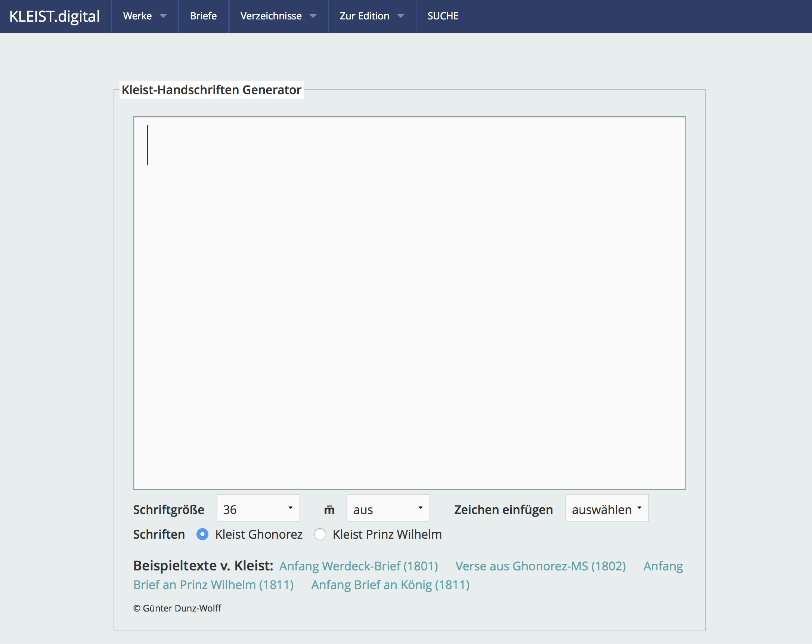Select the Kleist Prinz Wilhelm font

pos(320,535)
